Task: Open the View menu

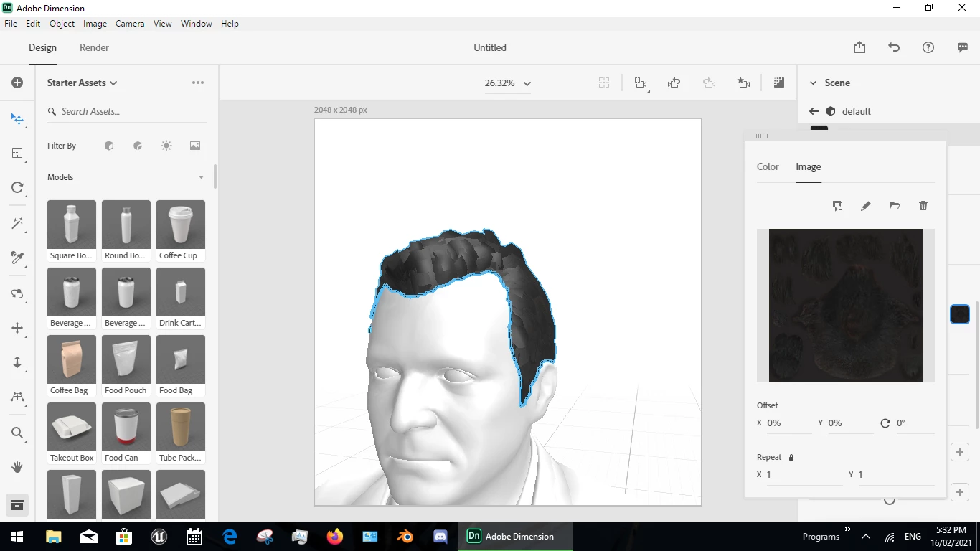Action: click(163, 24)
